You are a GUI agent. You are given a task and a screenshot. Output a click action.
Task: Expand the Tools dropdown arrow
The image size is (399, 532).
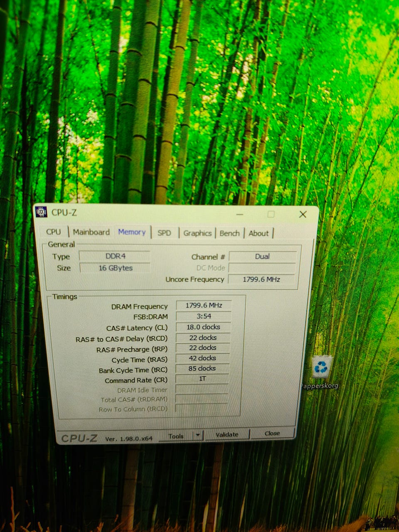point(198,435)
